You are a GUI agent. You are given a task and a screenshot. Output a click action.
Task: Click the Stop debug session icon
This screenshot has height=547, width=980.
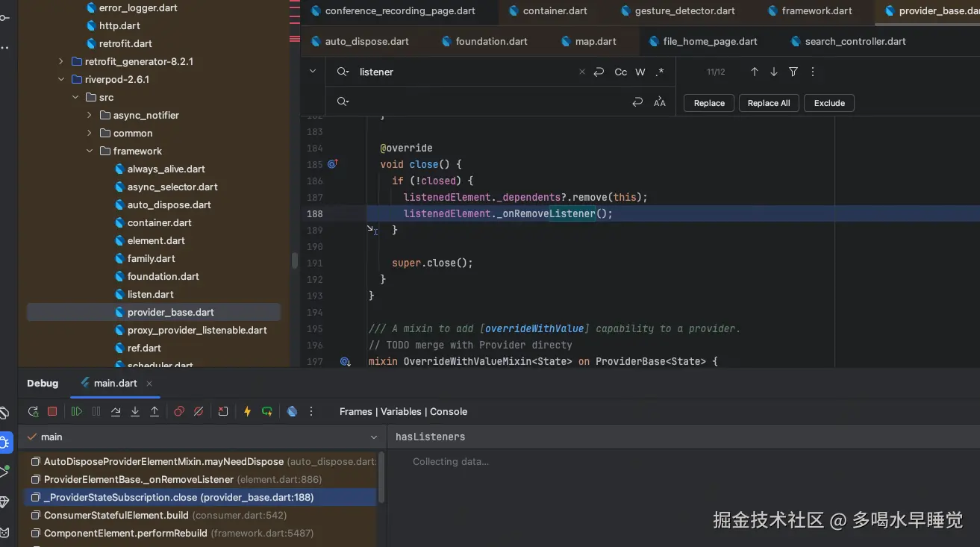point(52,411)
